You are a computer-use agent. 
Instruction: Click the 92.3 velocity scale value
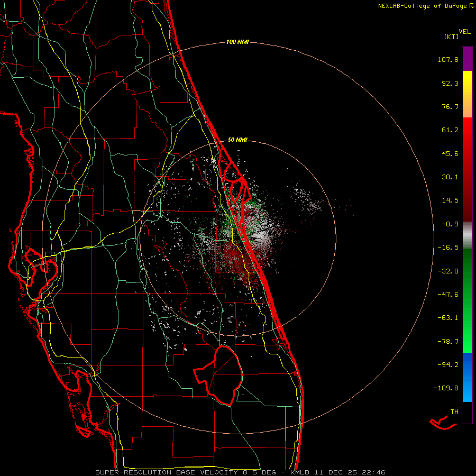point(450,83)
